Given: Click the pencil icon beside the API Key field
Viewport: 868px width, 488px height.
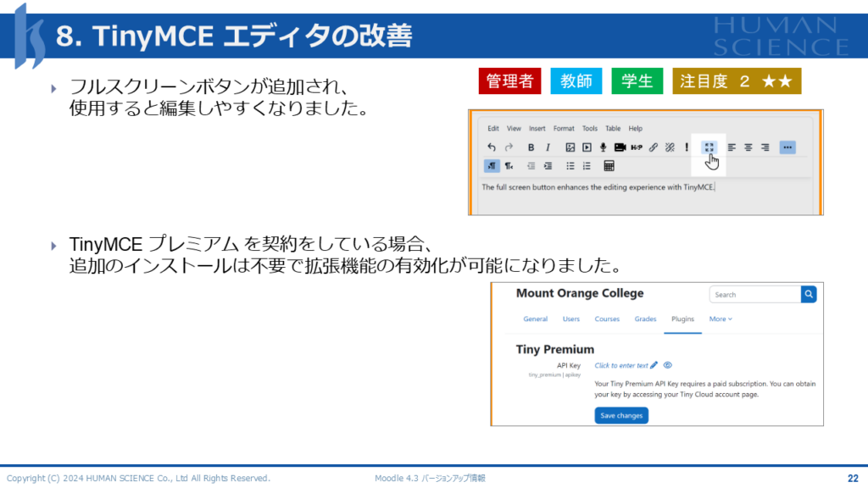Looking at the screenshot, I should point(654,365).
